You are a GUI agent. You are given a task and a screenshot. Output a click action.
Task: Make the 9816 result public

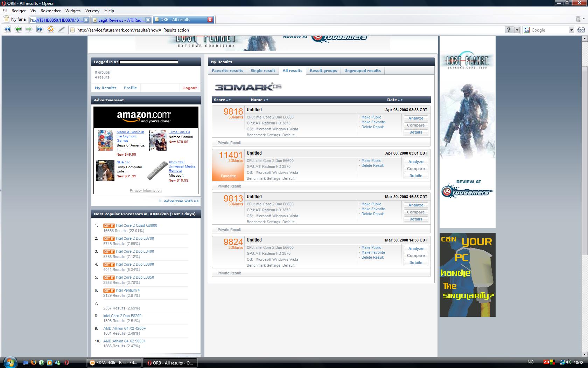tap(371, 117)
